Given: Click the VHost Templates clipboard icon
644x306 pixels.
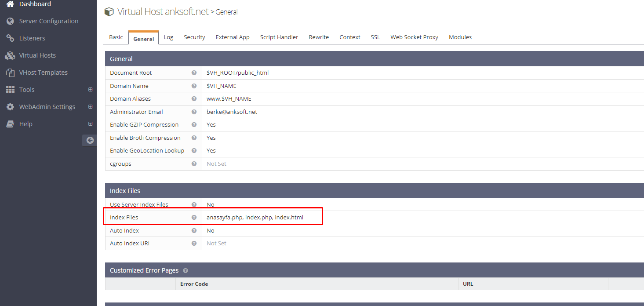Looking at the screenshot, I should (x=10, y=73).
